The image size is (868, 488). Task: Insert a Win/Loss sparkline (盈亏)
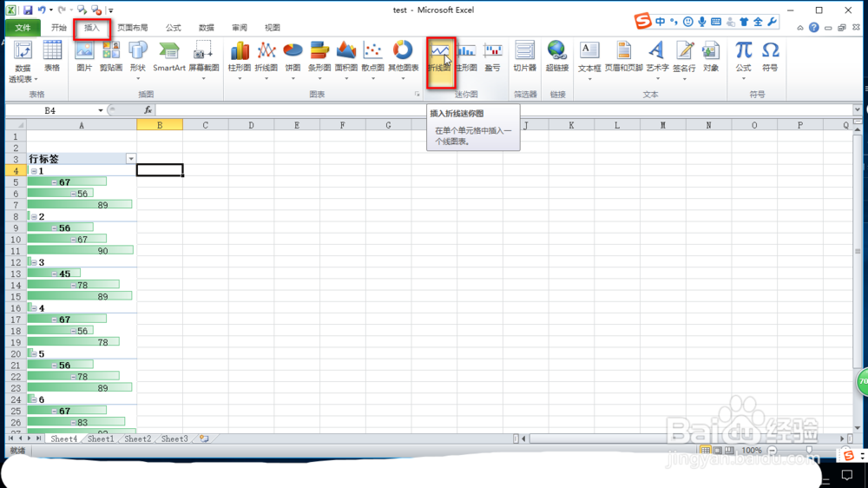(492, 56)
